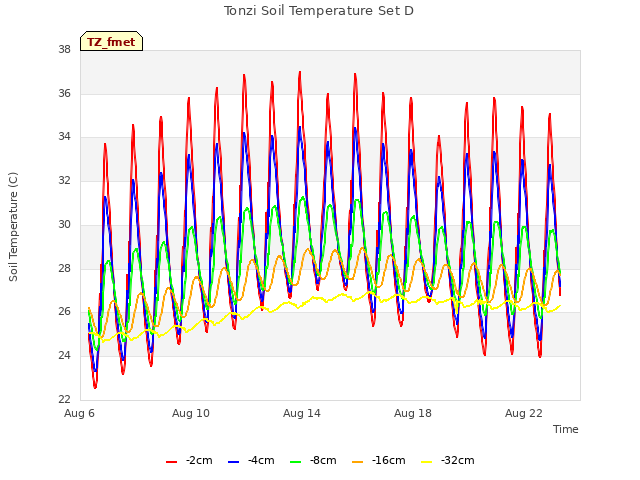Select the -2cm legend label
The width and height of the screenshot is (640, 480).
coord(199,460)
